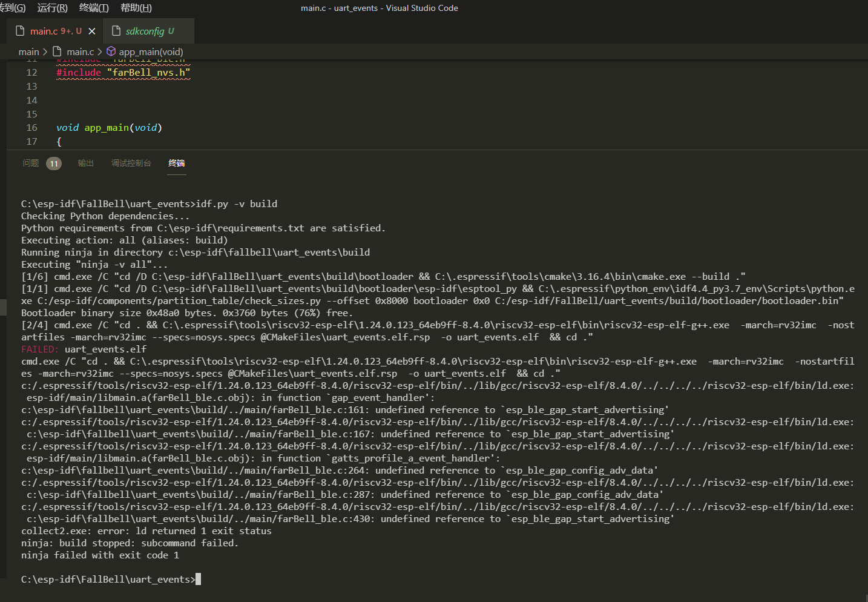
Task: Open the 调试控制台 debug console tab
Action: 131,164
